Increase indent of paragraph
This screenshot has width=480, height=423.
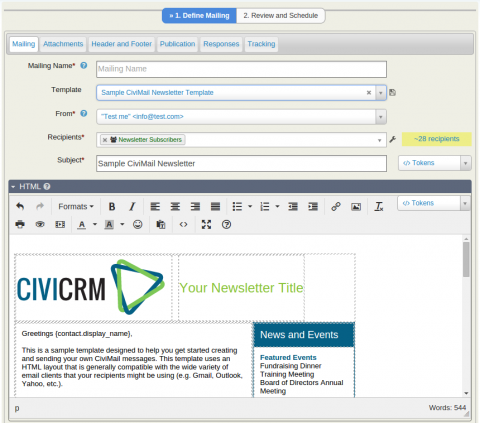pos(313,207)
